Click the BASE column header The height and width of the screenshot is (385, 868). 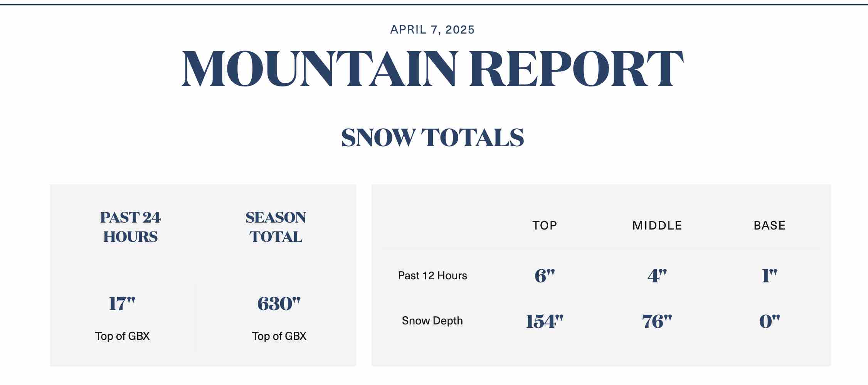pyautogui.click(x=769, y=225)
